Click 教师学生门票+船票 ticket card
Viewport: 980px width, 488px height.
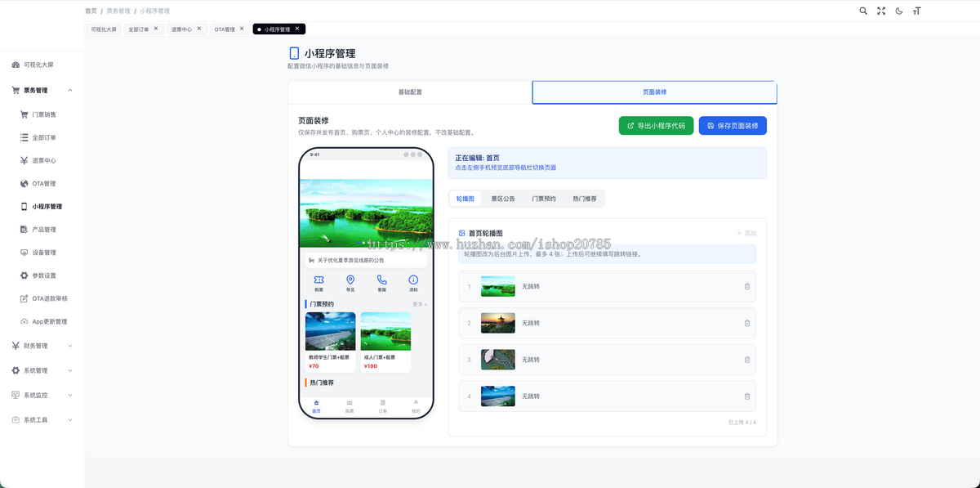pos(330,342)
